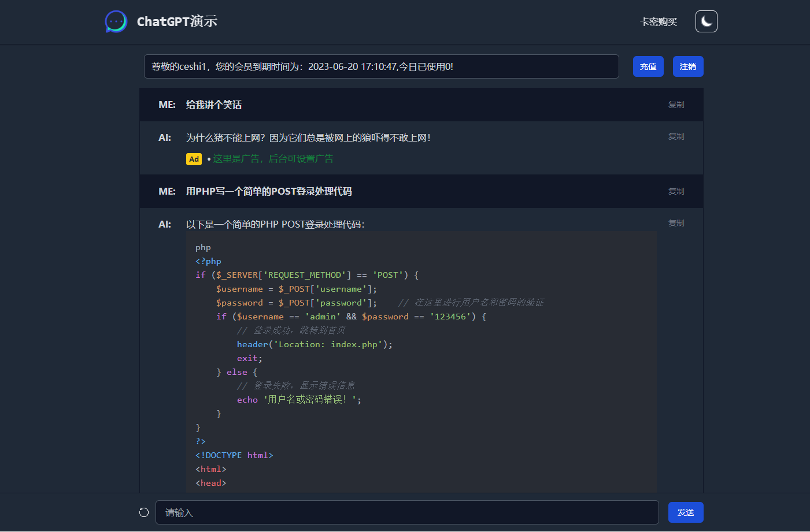Copy the PHP login question message
Viewport: 810px width, 532px height.
676,191
